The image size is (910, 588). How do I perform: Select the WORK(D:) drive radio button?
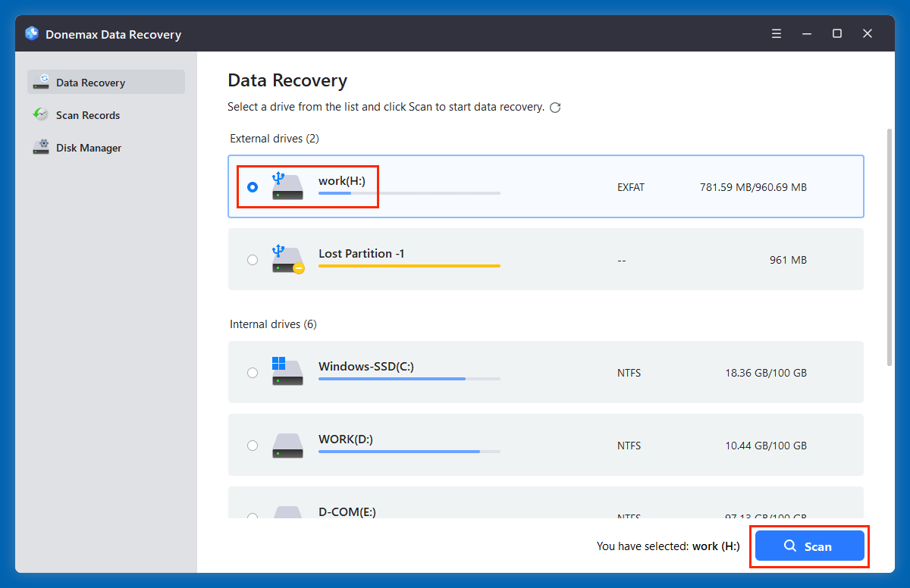pyautogui.click(x=253, y=445)
